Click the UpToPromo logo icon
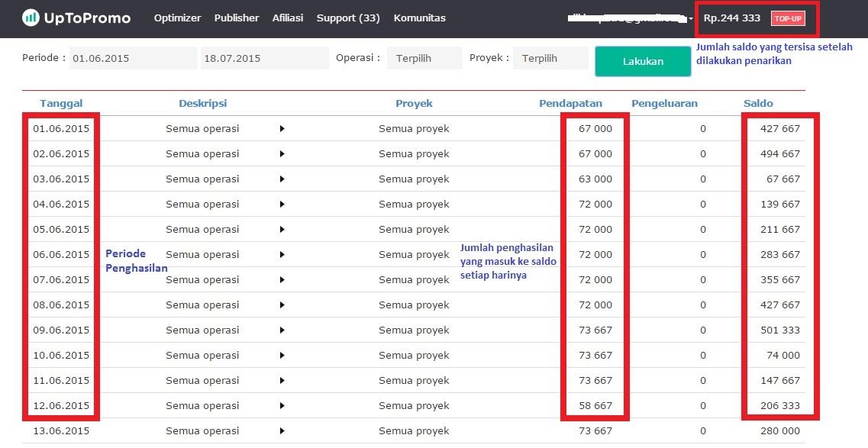 click(x=31, y=18)
